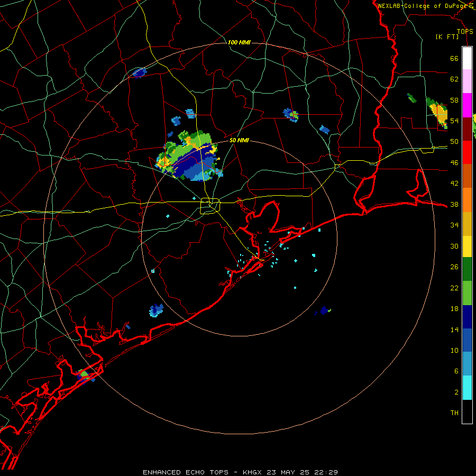Pick the dark orange legend swatch
This screenshot has height=476, width=476.
467,176
